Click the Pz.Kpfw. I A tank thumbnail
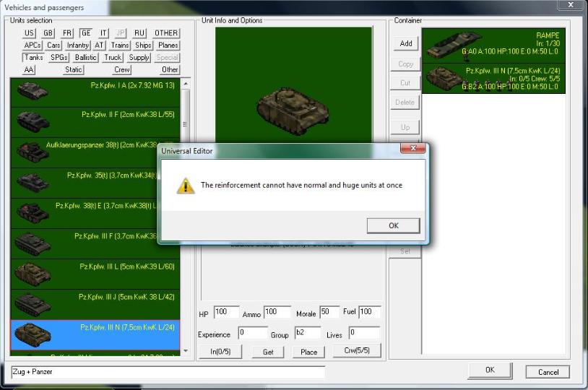Viewport: 588px width, 390px height. [x=33, y=91]
